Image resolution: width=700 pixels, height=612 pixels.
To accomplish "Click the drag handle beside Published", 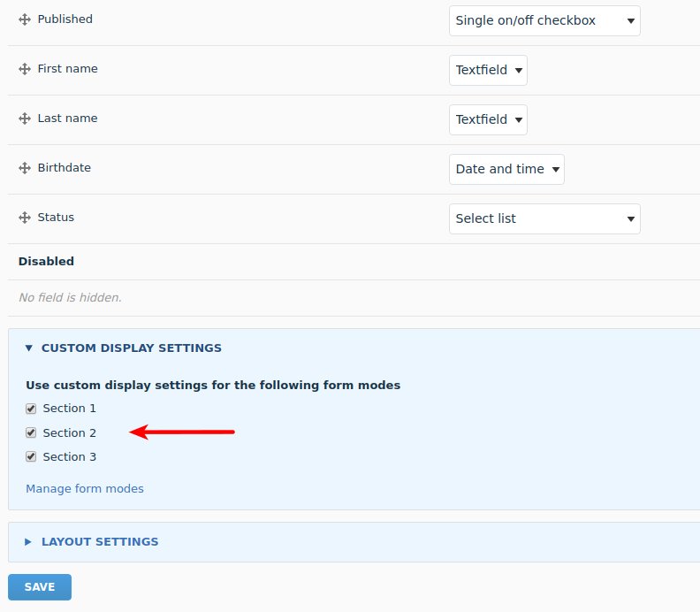I will pos(25,19).
